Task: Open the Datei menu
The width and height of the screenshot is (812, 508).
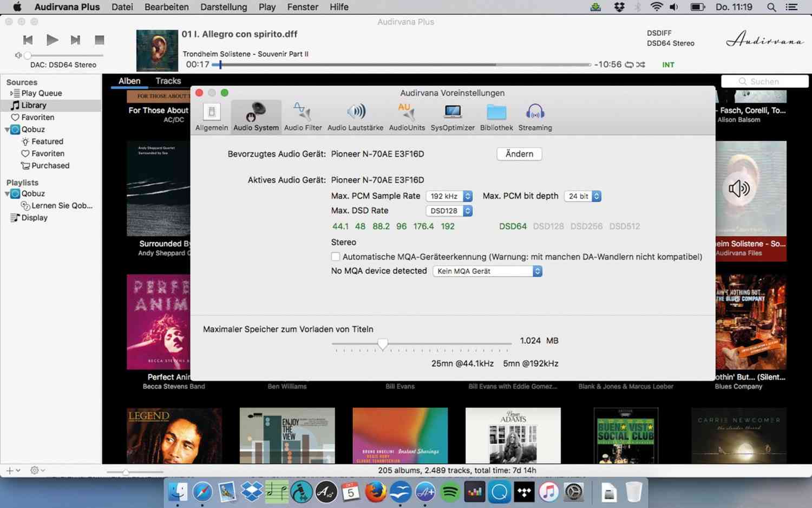Action: click(x=122, y=7)
